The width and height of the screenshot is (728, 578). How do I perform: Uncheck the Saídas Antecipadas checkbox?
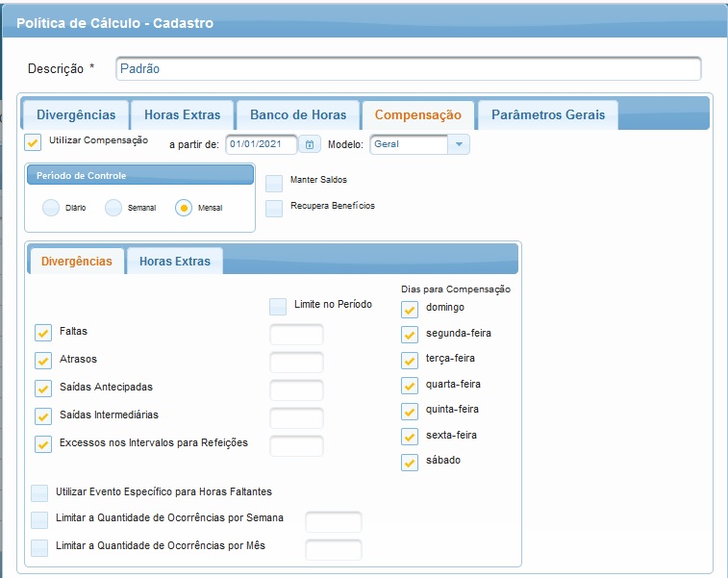click(x=43, y=389)
